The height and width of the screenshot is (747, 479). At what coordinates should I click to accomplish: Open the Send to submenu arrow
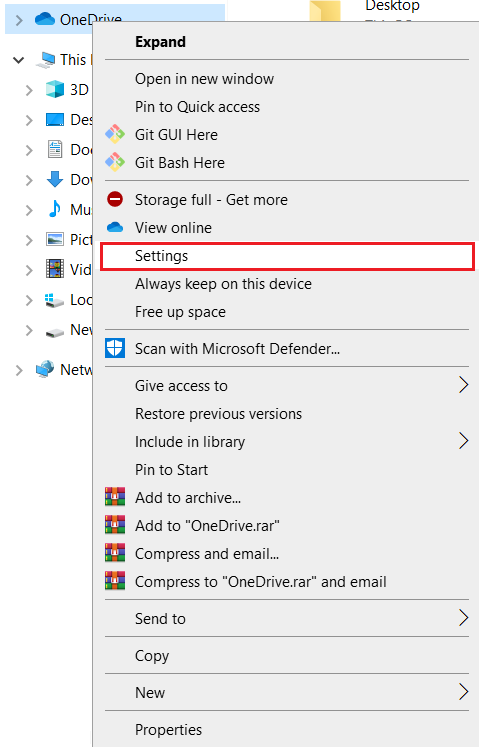(x=463, y=617)
